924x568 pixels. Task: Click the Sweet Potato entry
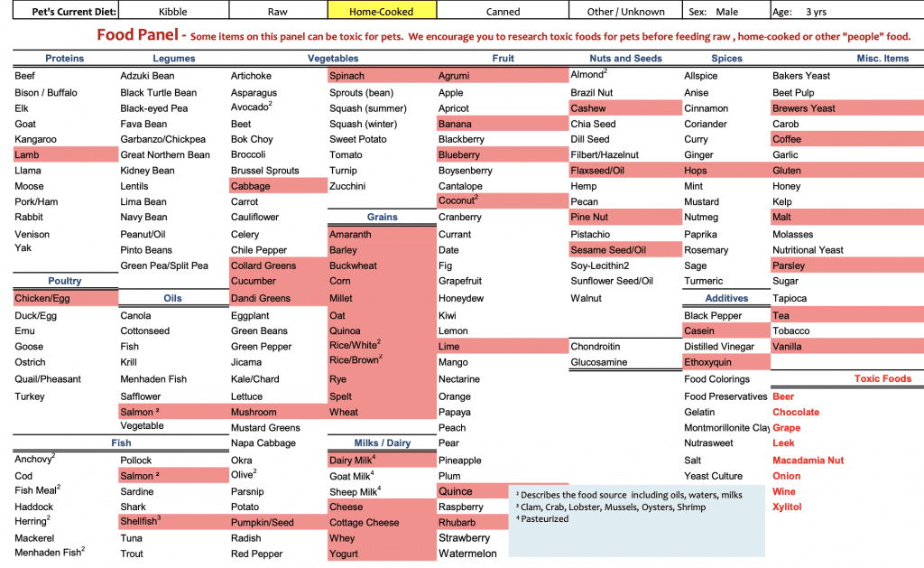[358, 139]
